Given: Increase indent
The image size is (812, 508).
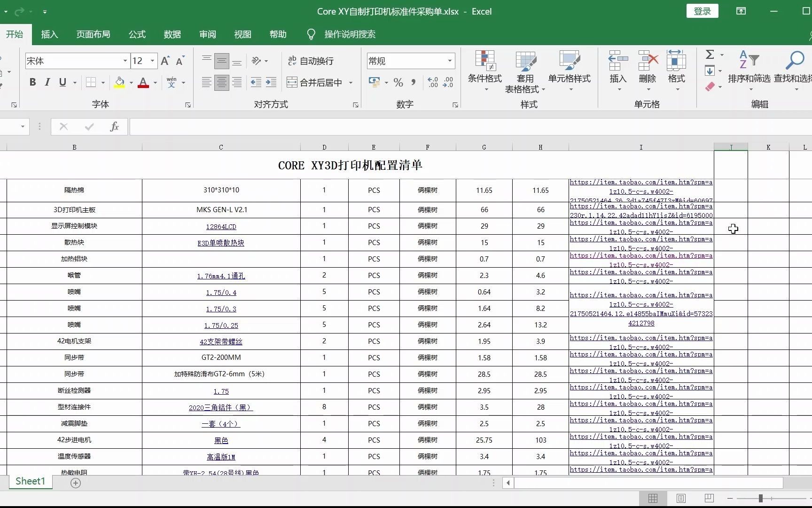Looking at the screenshot, I should click(x=271, y=82).
